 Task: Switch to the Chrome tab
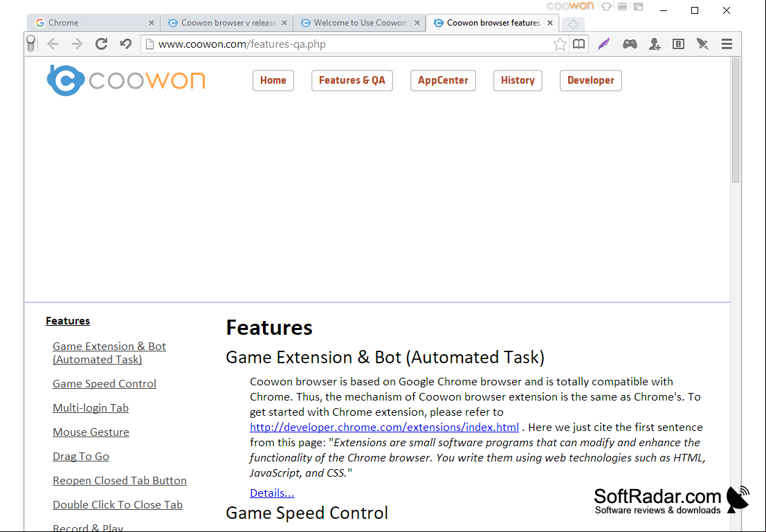(x=94, y=23)
